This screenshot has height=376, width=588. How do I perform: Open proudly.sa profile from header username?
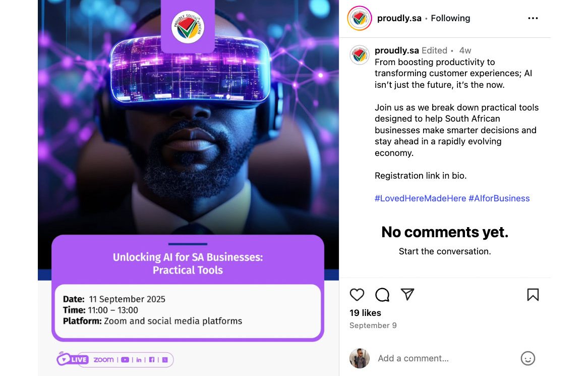pos(399,18)
